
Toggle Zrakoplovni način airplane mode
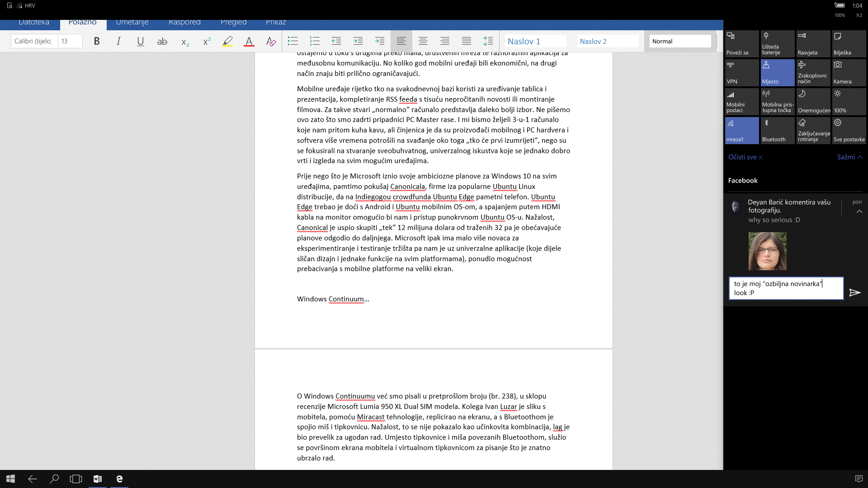[813, 73]
